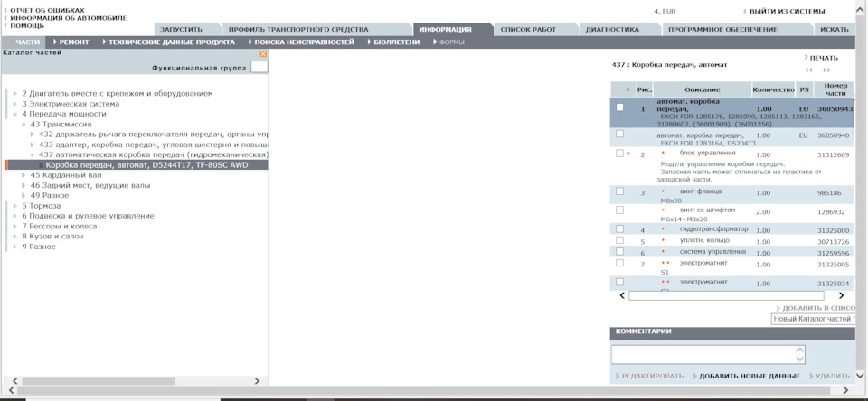Open ПОМОЩЬ link

(26, 25)
